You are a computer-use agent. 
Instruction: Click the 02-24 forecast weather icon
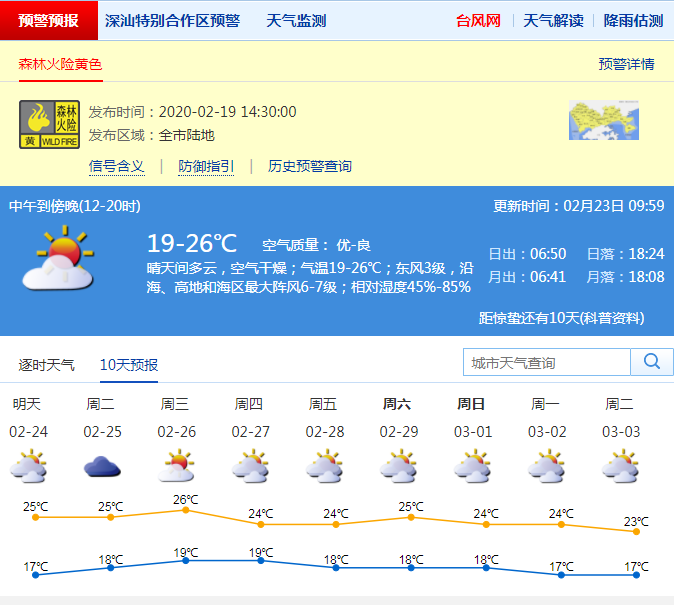pyautogui.click(x=28, y=466)
